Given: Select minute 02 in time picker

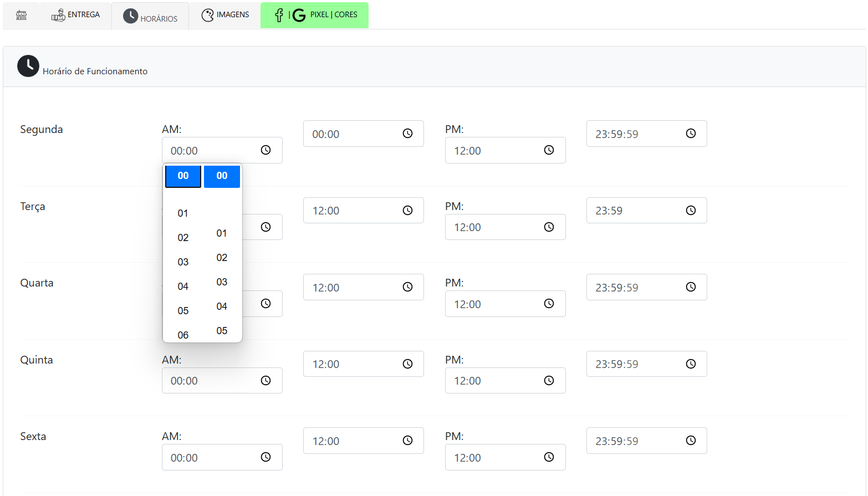Looking at the screenshot, I should click(x=222, y=258).
